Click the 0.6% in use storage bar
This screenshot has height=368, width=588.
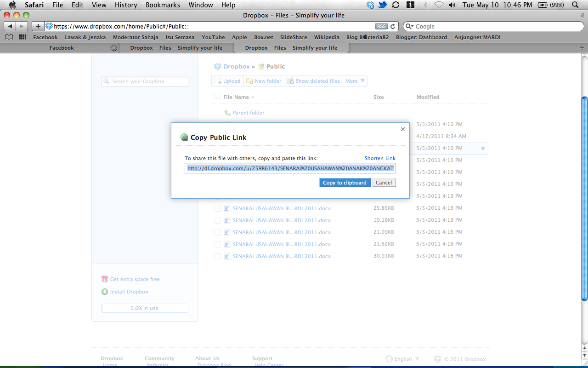tap(144, 308)
